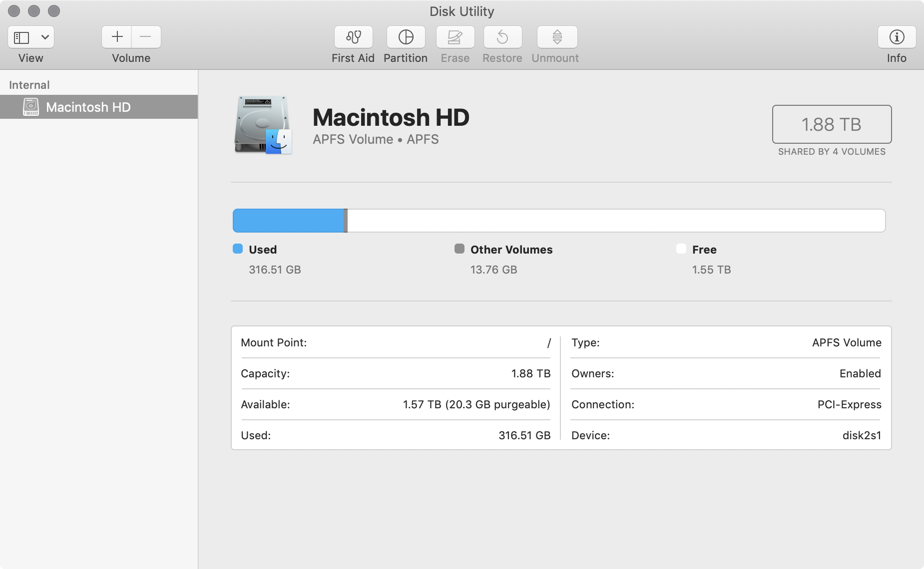Click the 1.88 TB capacity box

pyautogui.click(x=832, y=124)
